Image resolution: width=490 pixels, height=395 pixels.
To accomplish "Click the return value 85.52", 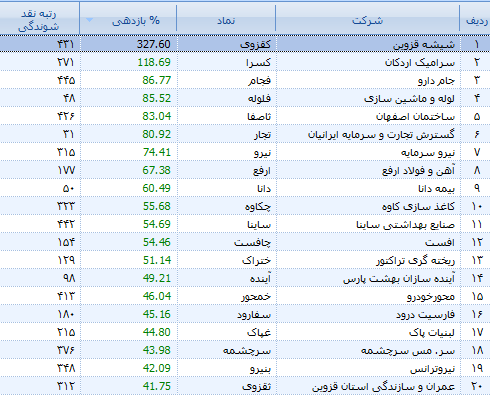I will click(156, 98).
